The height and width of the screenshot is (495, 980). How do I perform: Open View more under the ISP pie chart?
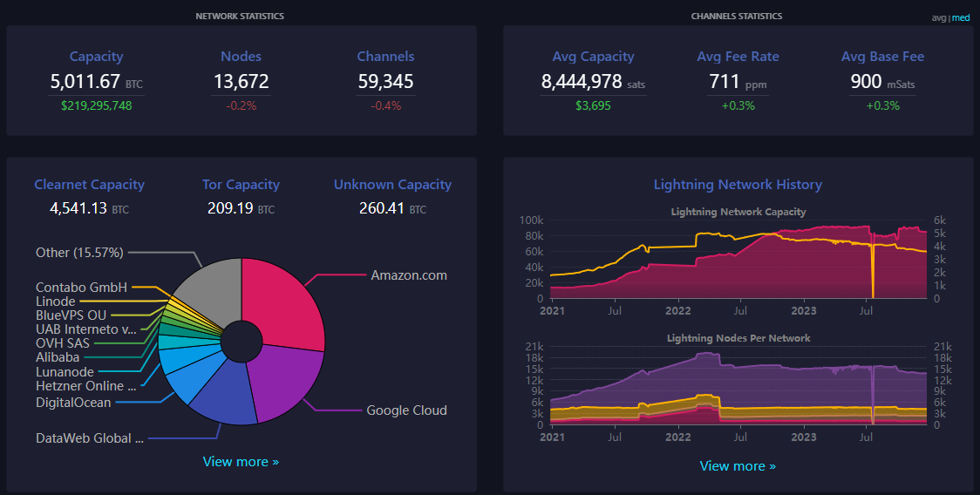point(241,462)
